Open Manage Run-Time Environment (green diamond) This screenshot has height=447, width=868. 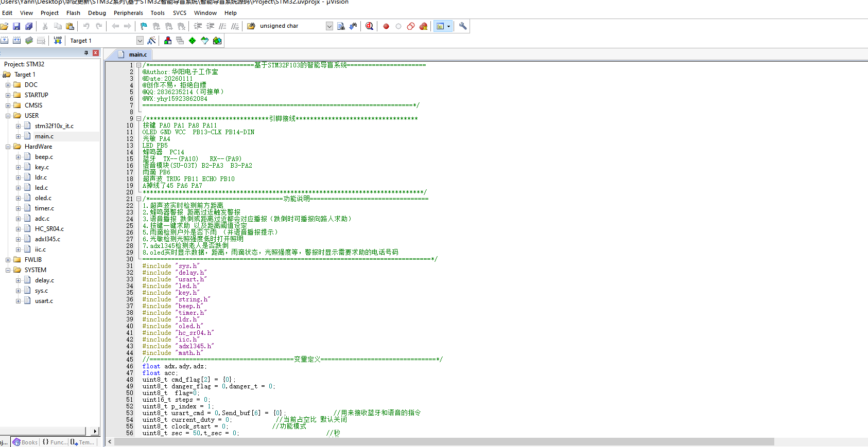click(193, 41)
